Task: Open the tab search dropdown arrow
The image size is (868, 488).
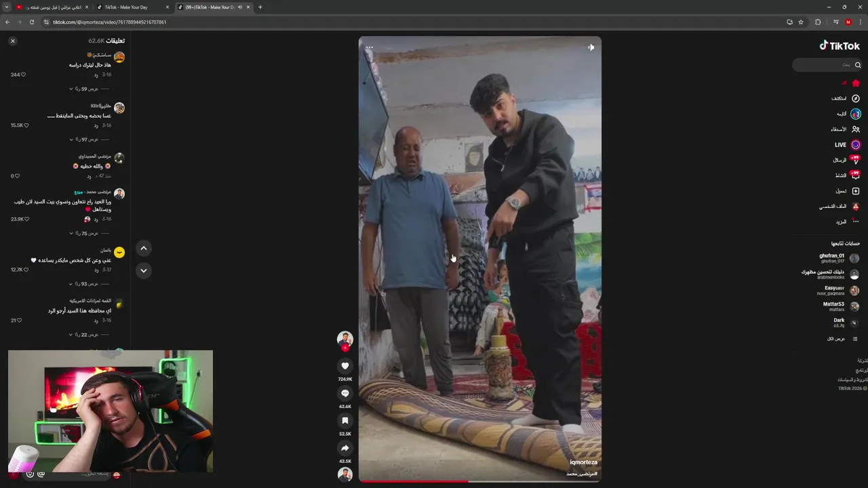Action: point(6,7)
